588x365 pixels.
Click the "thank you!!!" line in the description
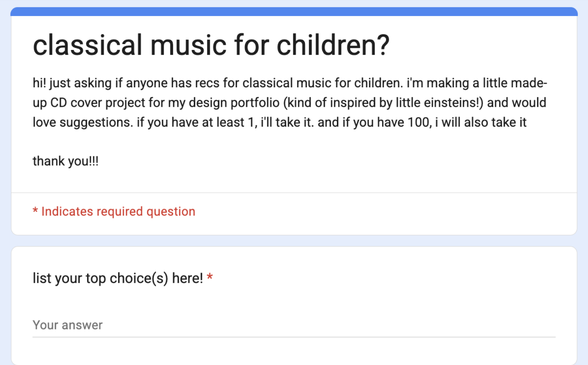[66, 161]
